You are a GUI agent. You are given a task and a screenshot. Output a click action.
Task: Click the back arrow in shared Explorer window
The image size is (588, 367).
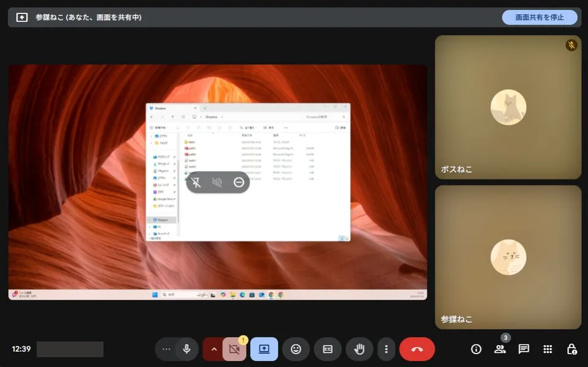(152, 117)
